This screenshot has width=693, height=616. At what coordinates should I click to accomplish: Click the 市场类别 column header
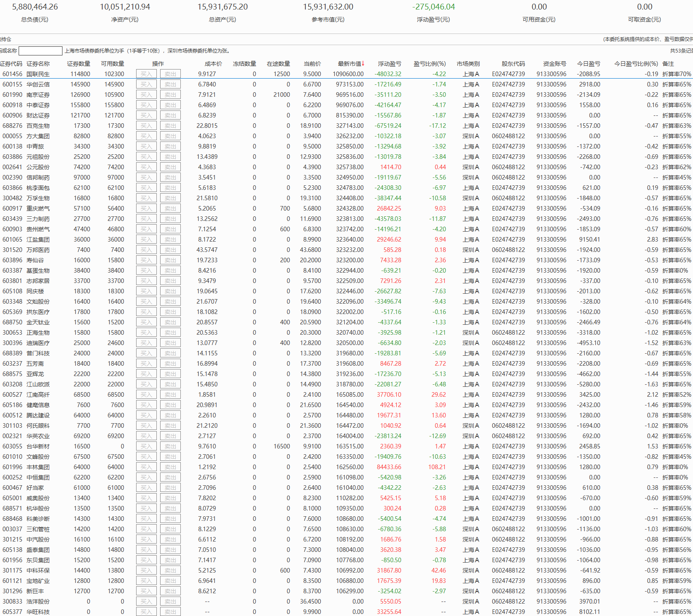(468, 64)
